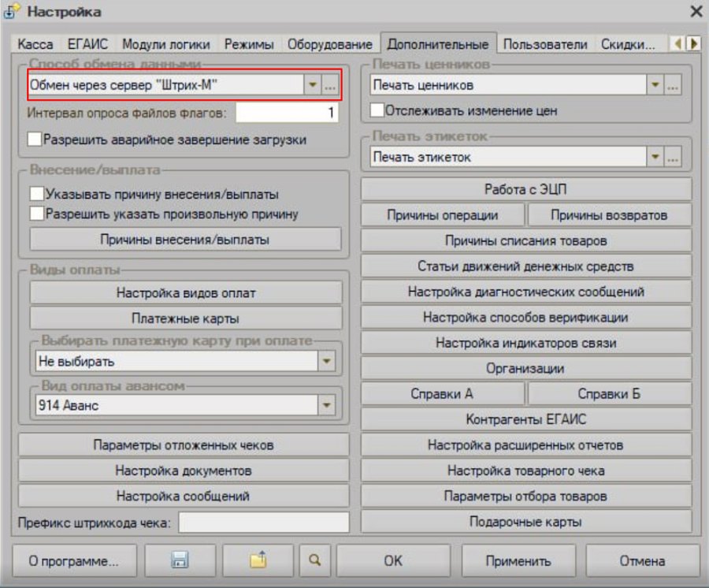Open Настройка способов верификации

pyautogui.click(x=526, y=317)
